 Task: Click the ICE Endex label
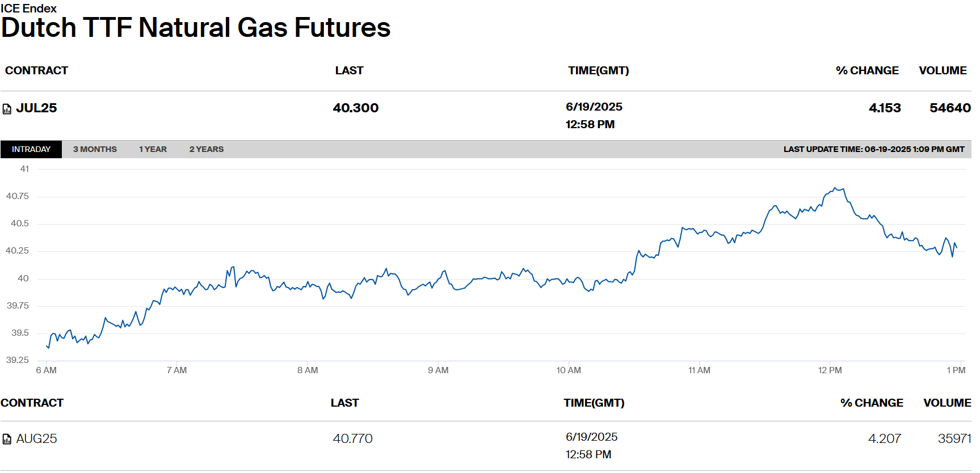[x=29, y=9]
